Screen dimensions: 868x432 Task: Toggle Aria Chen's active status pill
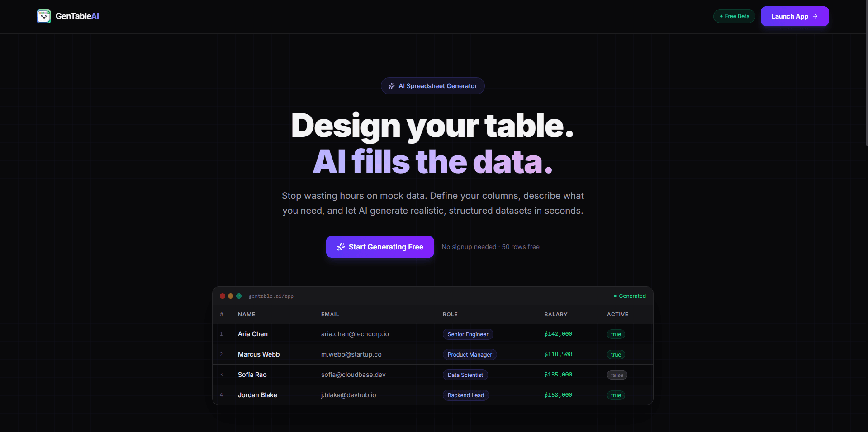point(616,334)
